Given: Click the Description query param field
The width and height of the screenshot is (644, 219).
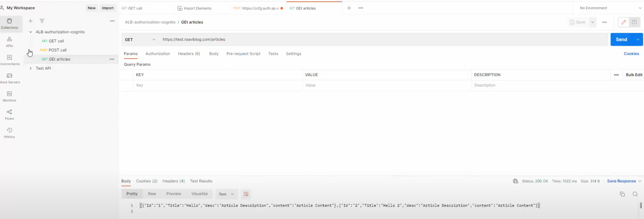Looking at the screenshot, I should tap(558, 85).
